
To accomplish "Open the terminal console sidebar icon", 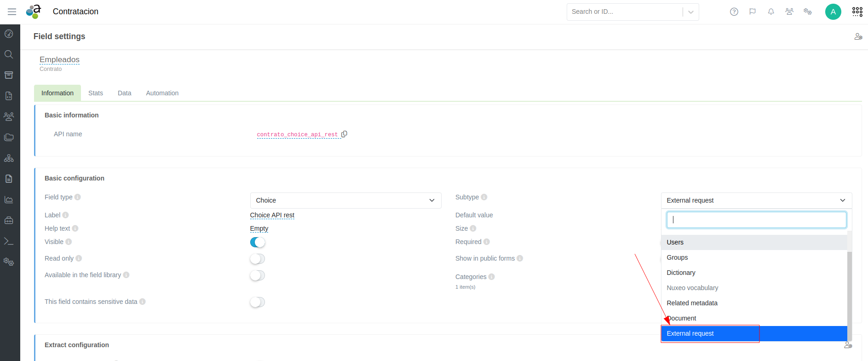I will pos(9,241).
